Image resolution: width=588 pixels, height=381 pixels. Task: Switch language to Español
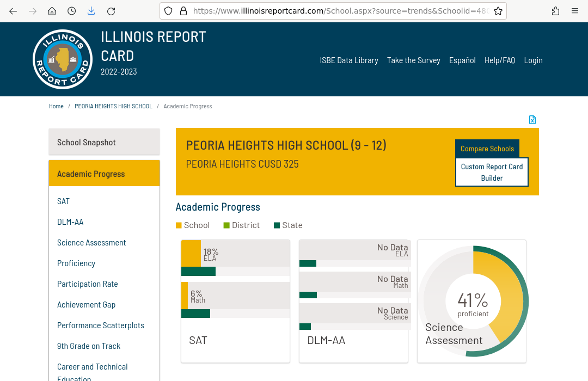pyautogui.click(x=462, y=60)
